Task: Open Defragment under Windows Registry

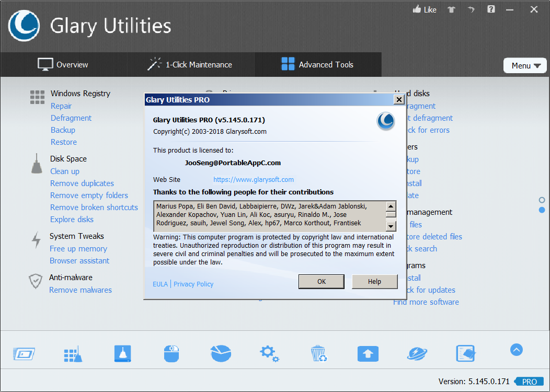Action: coord(71,118)
